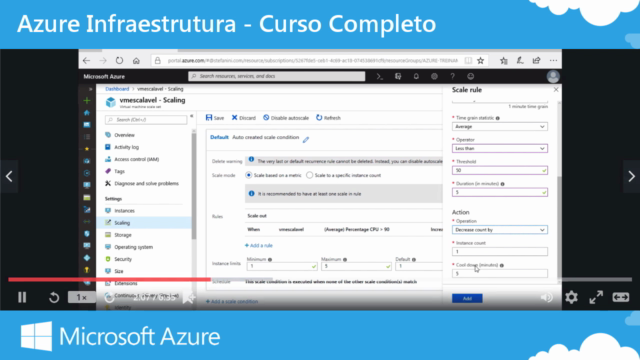
Task: Toggle theater mode wide icon
Action: [x=620, y=297]
